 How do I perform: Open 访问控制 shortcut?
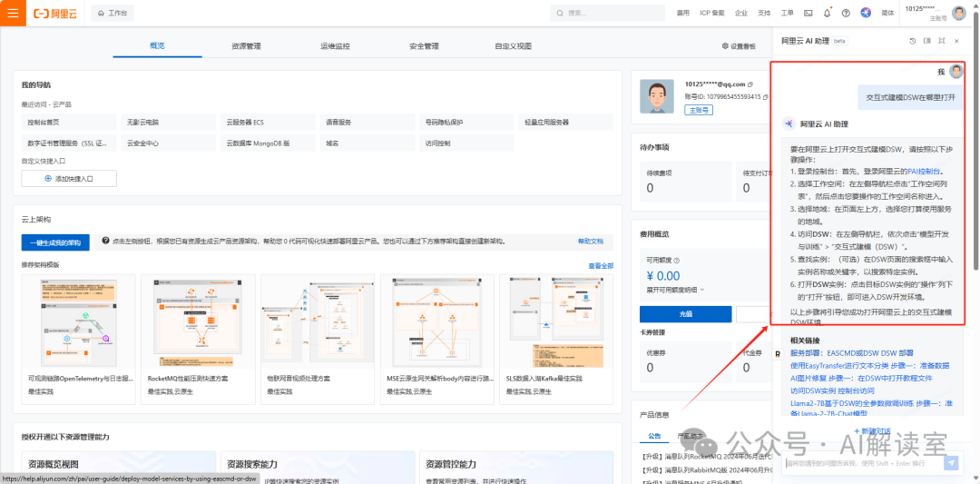click(x=466, y=143)
